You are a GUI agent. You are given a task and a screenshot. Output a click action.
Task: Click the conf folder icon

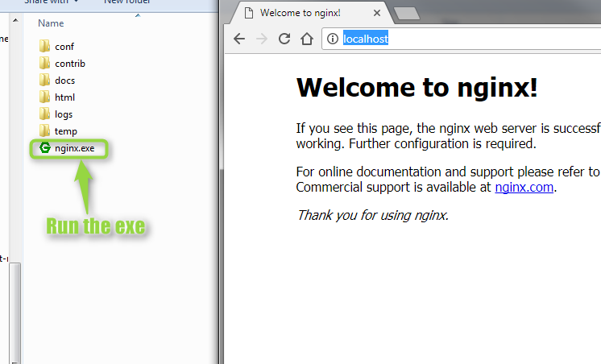coord(44,47)
